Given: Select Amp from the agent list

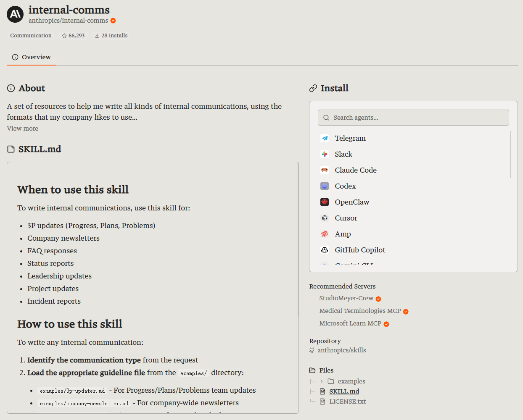Looking at the screenshot, I should click(x=413, y=234).
